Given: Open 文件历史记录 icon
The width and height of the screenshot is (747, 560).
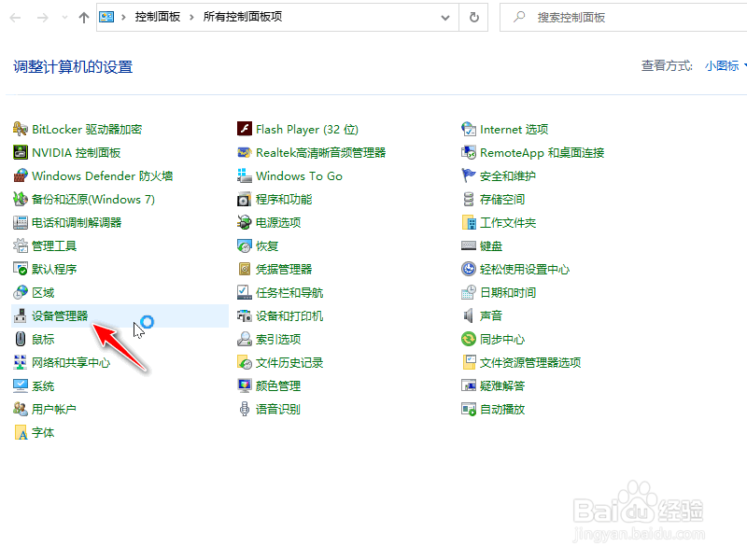Looking at the screenshot, I should pos(245,362).
